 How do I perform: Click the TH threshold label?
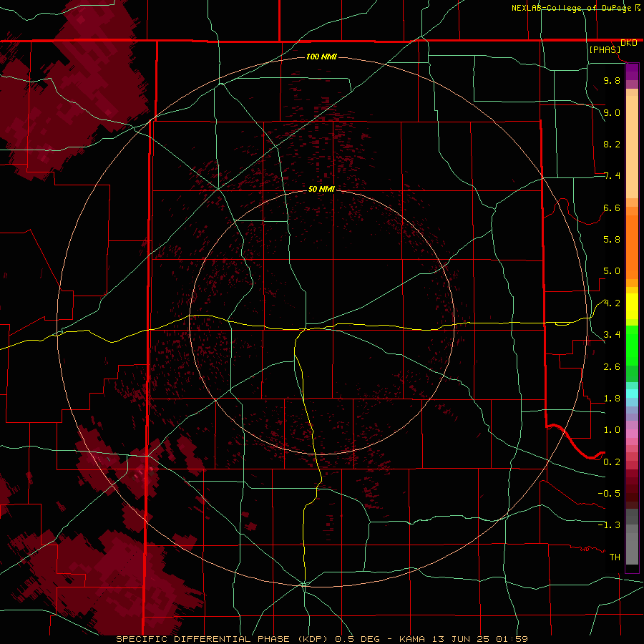pos(615,557)
